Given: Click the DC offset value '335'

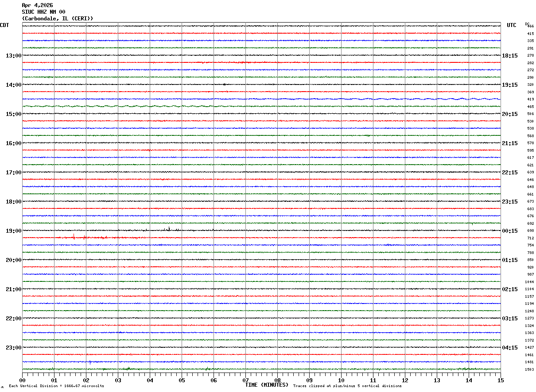Looking at the screenshot, I should point(530,41).
